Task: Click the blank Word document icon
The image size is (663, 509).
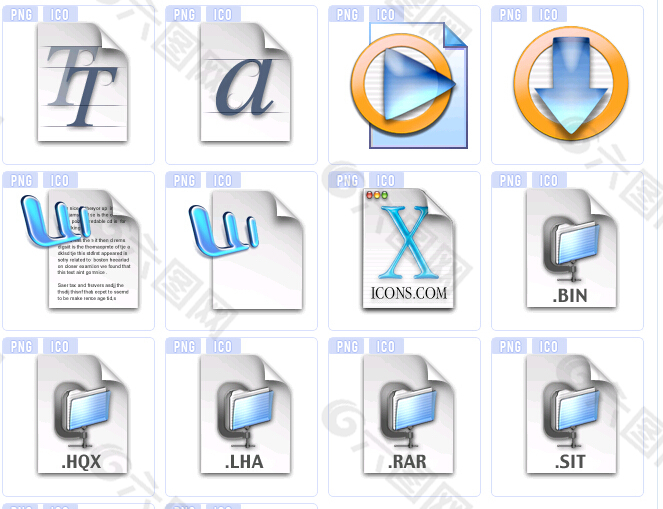Action: coord(245,250)
